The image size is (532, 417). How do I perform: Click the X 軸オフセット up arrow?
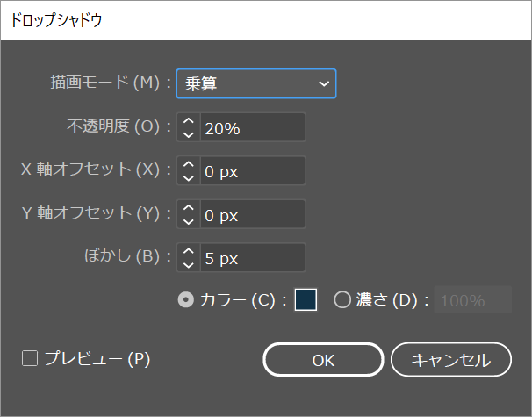tap(189, 165)
